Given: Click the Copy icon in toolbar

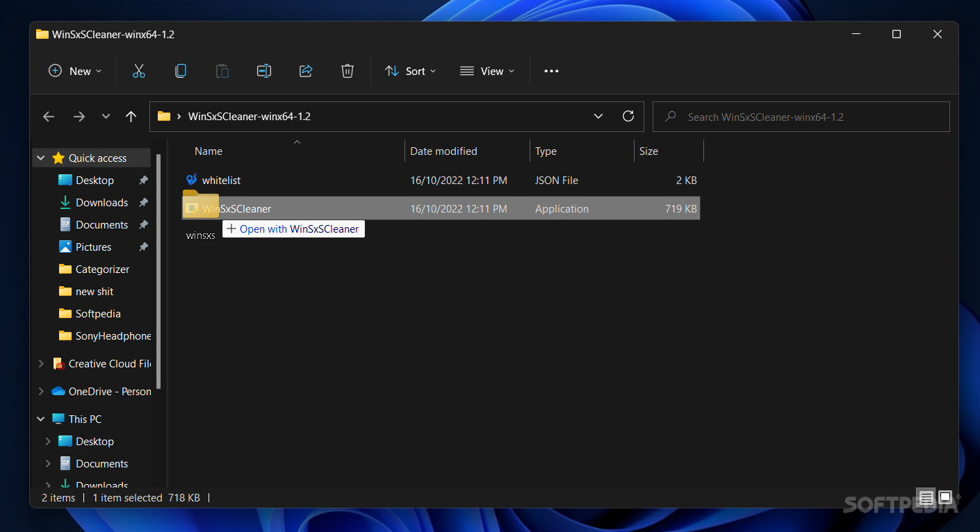Looking at the screenshot, I should click(181, 71).
